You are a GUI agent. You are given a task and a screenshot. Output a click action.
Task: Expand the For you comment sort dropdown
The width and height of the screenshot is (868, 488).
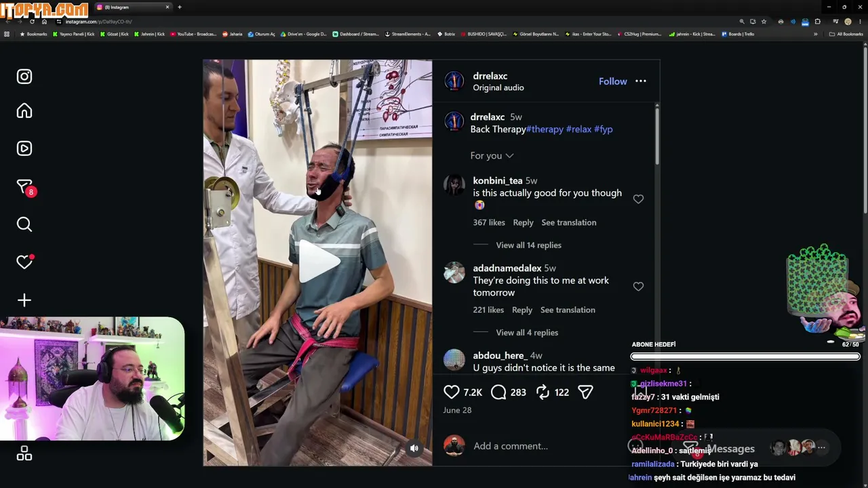tap(492, 156)
